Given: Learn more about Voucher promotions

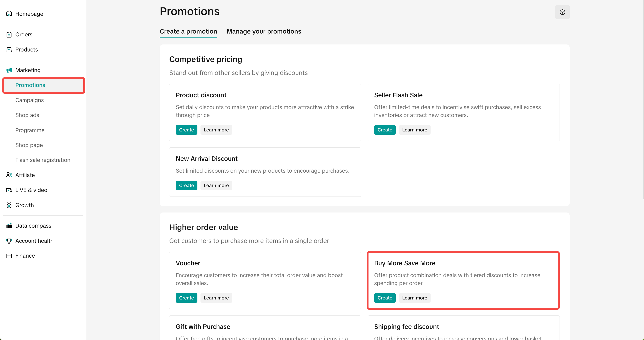Looking at the screenshot, I should click(216, 298).
